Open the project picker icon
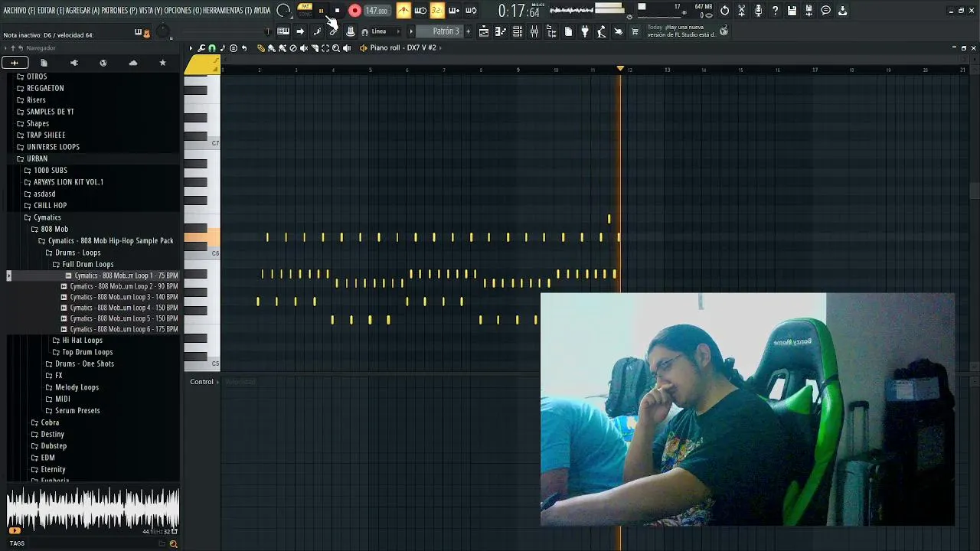Viewport: 980px width, 551px height. [x=568, y=31]
